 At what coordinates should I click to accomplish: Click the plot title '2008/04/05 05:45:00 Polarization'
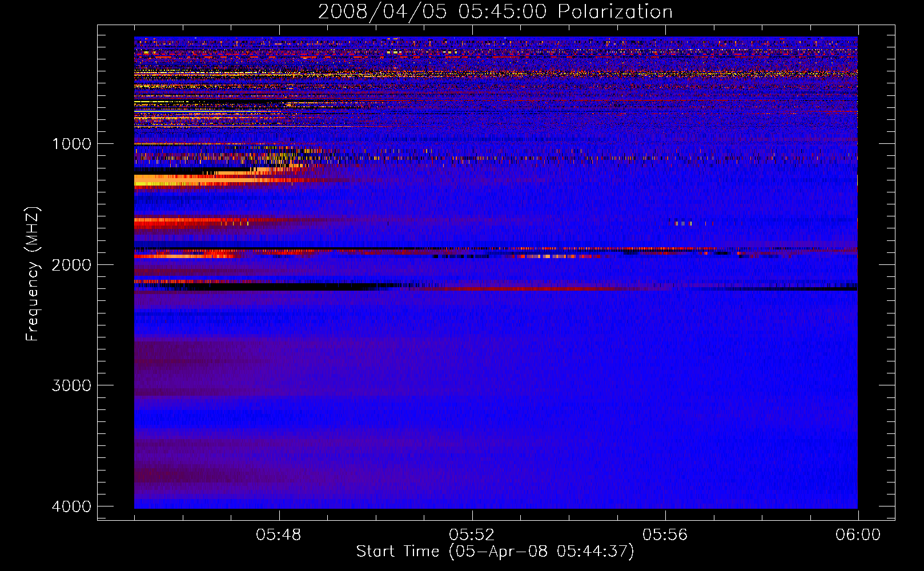495,11
